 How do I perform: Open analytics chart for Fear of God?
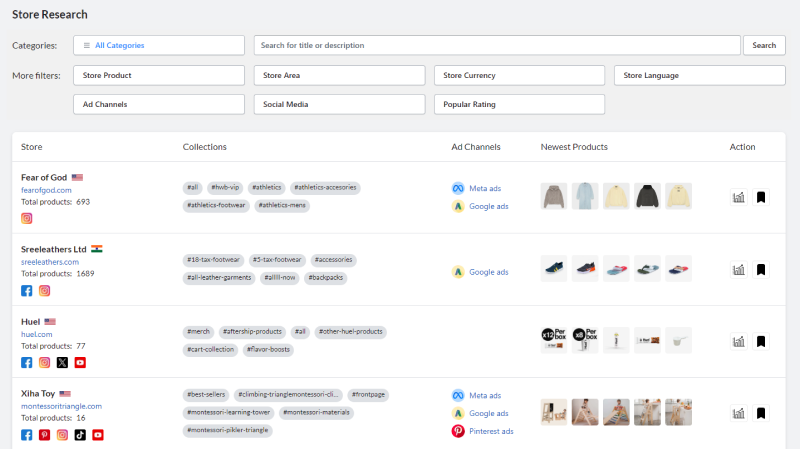click(738, 197)
